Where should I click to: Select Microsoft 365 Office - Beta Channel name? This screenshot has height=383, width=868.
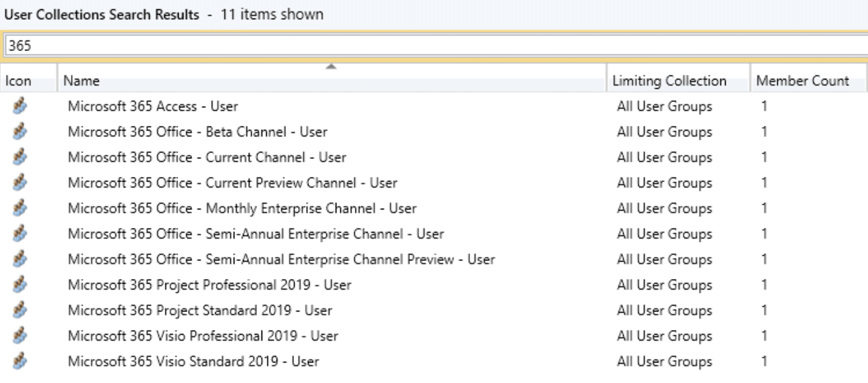(x=197, y=132)
